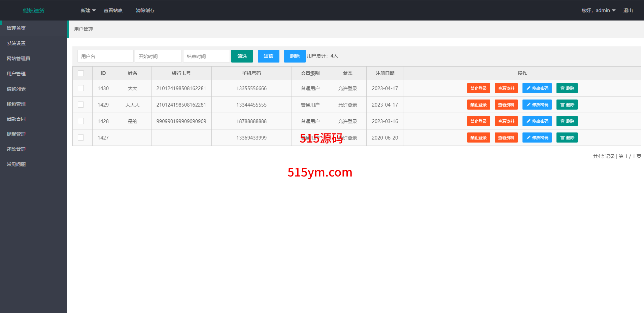Click trash delete icon in row 1429
The height and width of the screenshot is (313, 644).
(563, 105)
